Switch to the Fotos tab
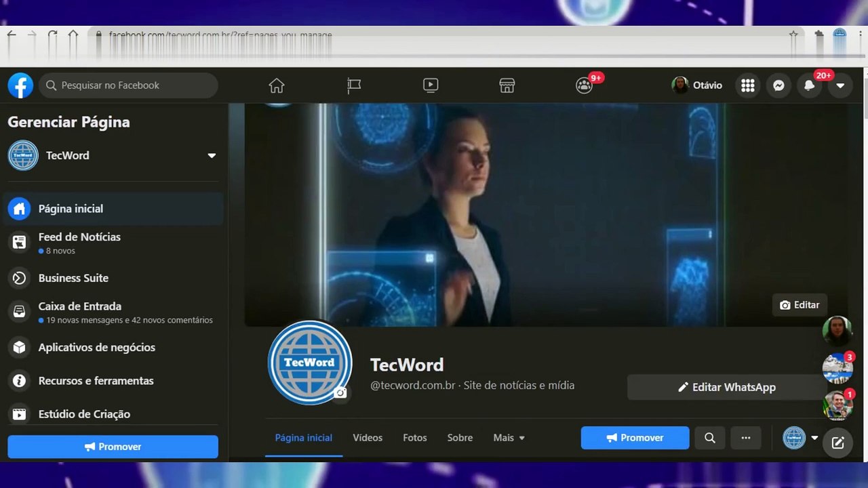 (415, 438)
